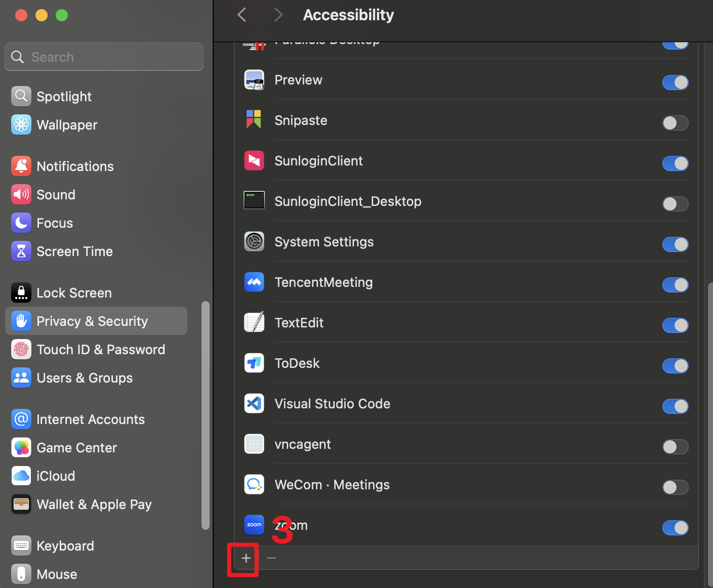Click the Wallpaper sidebar icon
This screenshot has width=713, height=588.
[x=21, y=124]
